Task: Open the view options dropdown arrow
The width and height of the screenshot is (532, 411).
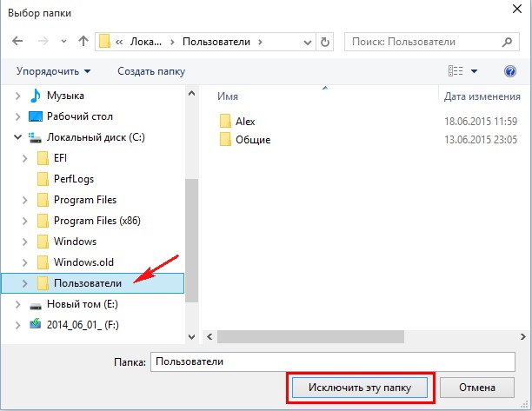Action: [x=474, y=71]
